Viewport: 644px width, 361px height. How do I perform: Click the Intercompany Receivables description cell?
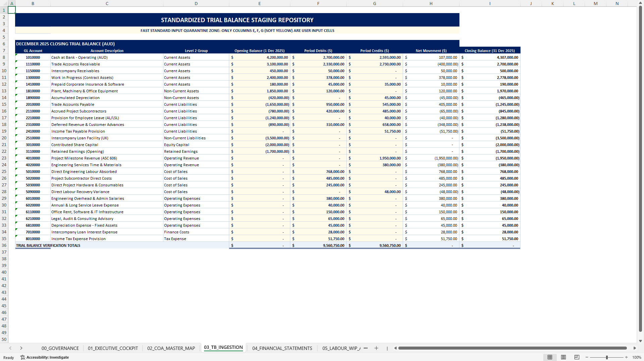click(107, 71)
